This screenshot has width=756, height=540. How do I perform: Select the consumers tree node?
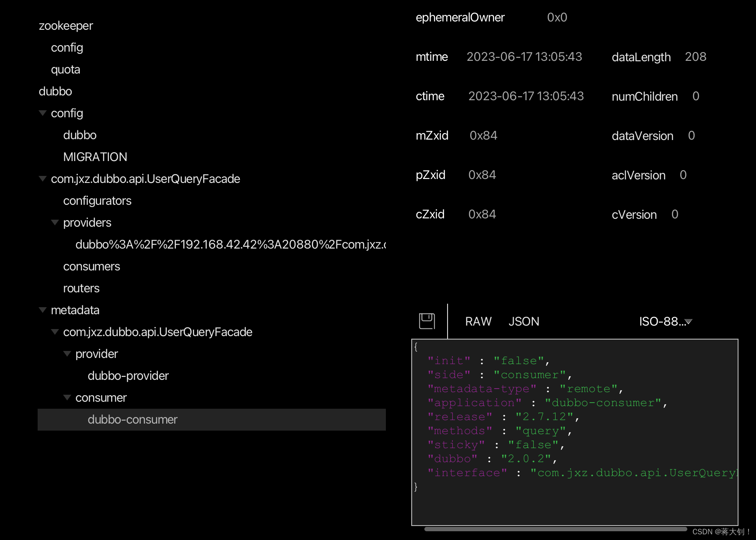[x=92, y=266]
